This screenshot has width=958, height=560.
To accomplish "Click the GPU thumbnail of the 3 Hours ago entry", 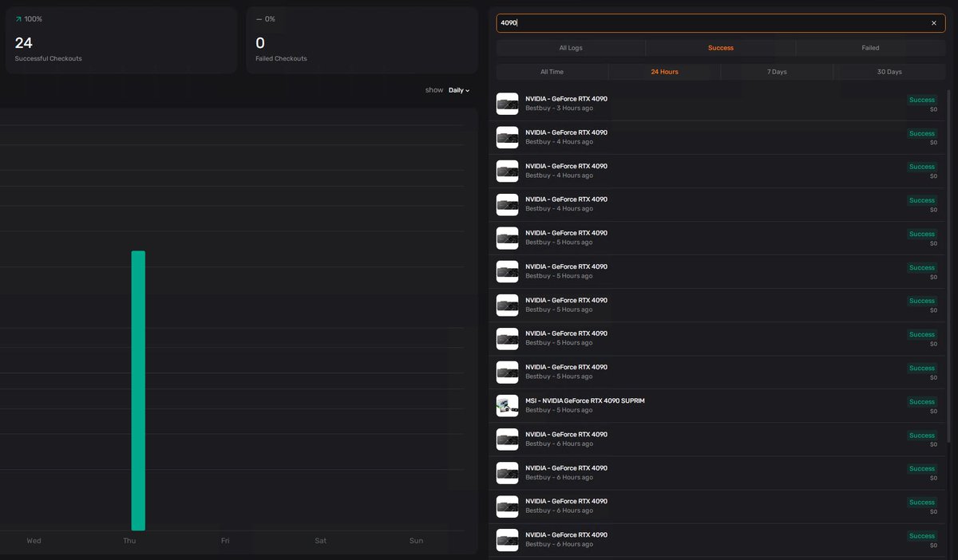I will pyautogui.click(x=507, y=104).
